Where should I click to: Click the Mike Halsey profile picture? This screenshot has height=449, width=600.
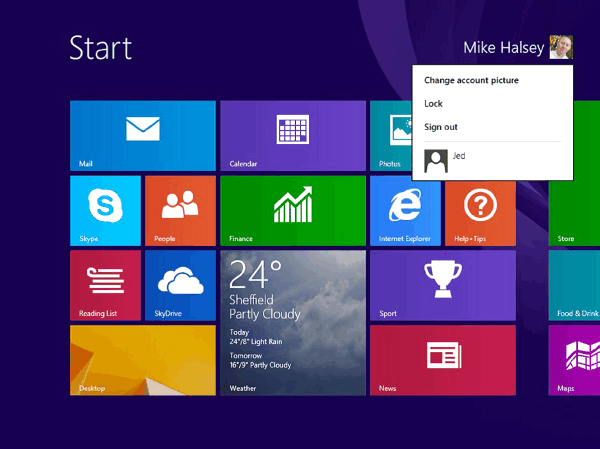(x=561, y=47)
